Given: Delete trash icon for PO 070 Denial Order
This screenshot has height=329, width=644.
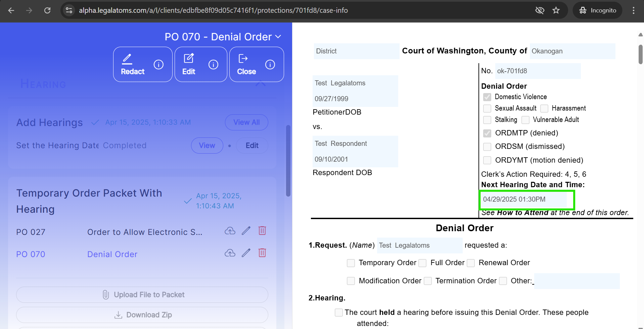Looking at the screenshot, I should [262, 253].
